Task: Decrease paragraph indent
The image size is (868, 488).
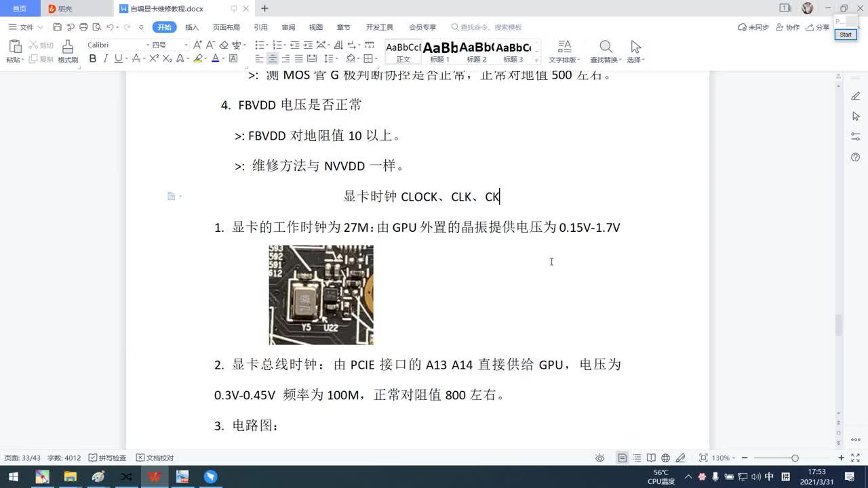Action: click(295, 45)
